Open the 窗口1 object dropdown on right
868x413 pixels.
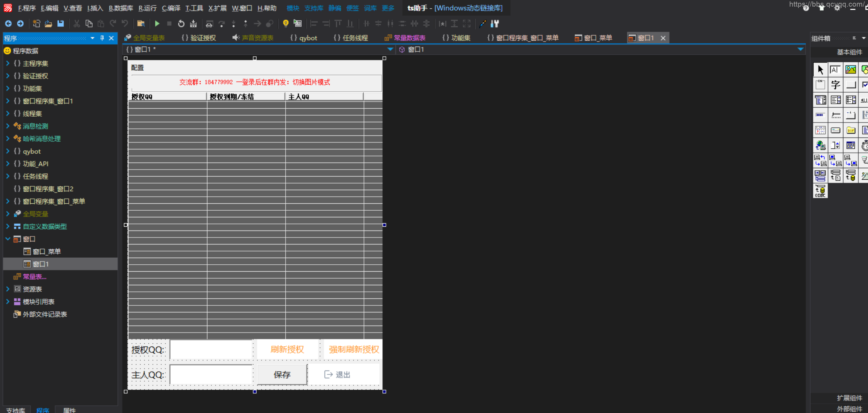pos(800,49)
